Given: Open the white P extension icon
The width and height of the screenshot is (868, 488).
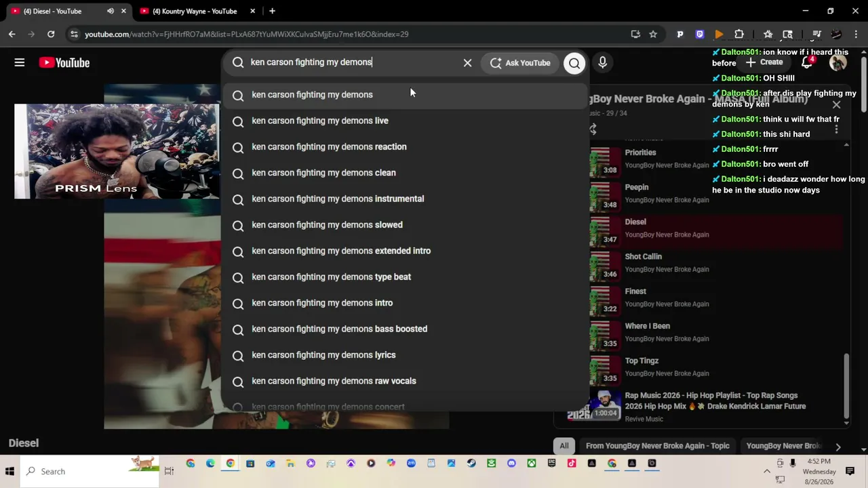Looking at the screenshot, I should point(680,34).
